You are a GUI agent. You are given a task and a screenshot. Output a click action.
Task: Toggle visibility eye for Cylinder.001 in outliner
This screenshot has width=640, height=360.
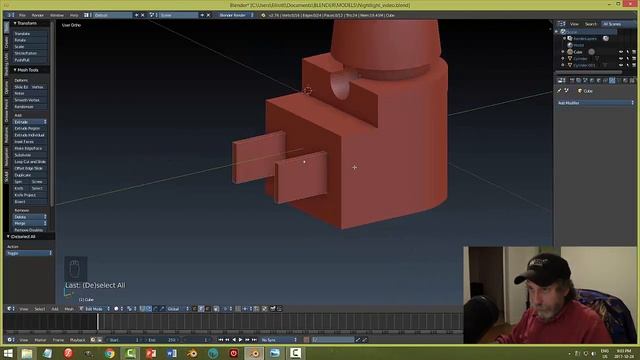tap(621, 65)
